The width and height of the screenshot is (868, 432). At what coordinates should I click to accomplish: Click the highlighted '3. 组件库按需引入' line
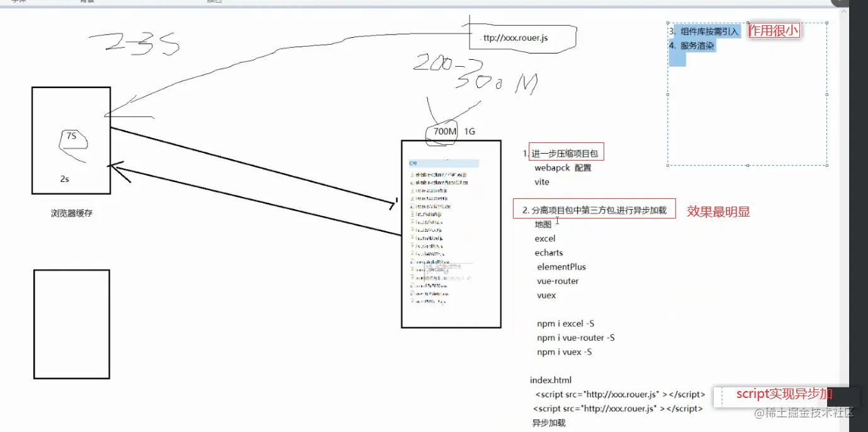[x=704, y=31]
